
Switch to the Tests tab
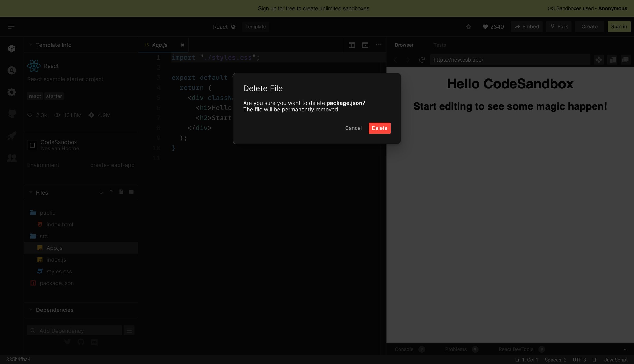440,45
